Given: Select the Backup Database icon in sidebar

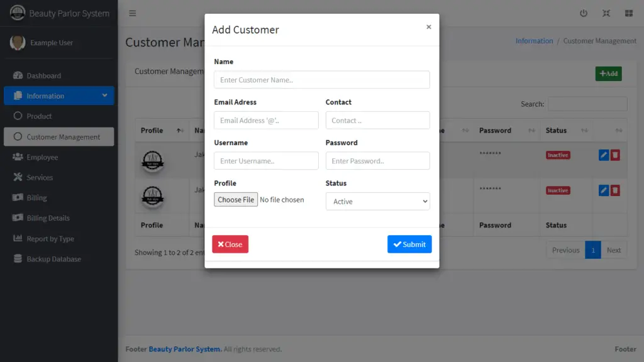Looking at the screenshot, I should point(17,259).
